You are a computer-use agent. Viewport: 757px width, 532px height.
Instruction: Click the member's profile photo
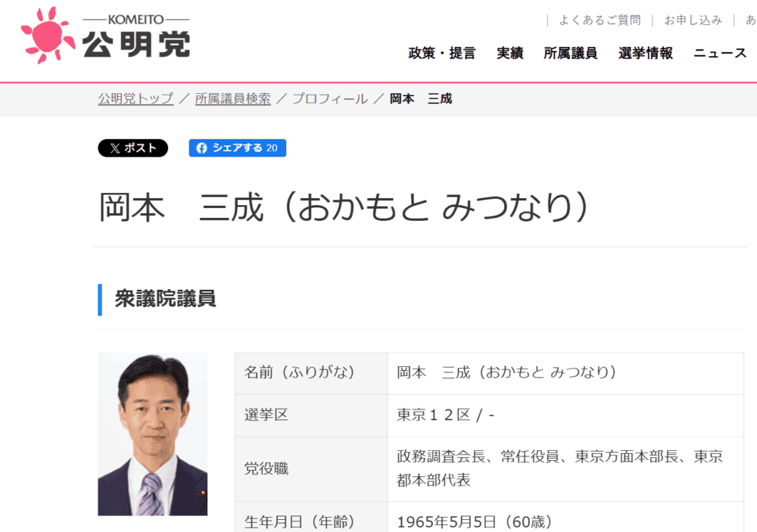(x=152, y=434)
